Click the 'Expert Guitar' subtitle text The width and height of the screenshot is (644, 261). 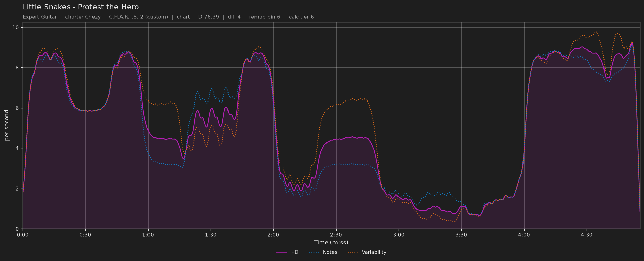coord(40,17)
